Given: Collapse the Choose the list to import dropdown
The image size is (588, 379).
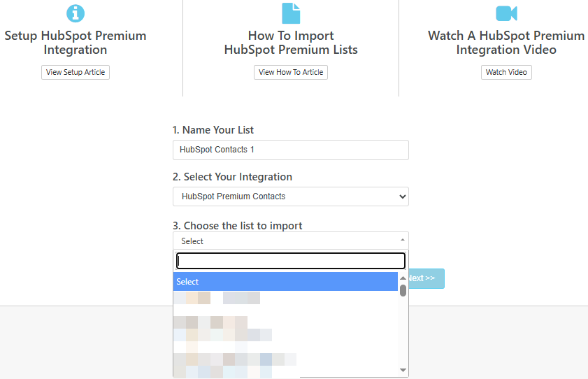Looking at the screenshot, I should (291, 241).
